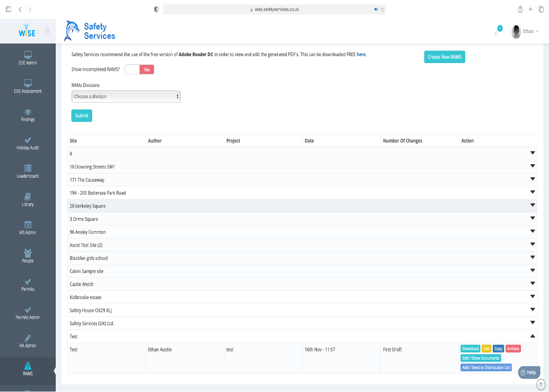Click the scroll-to-top arrow icon
549x392 pixels.
click(541, 384)
